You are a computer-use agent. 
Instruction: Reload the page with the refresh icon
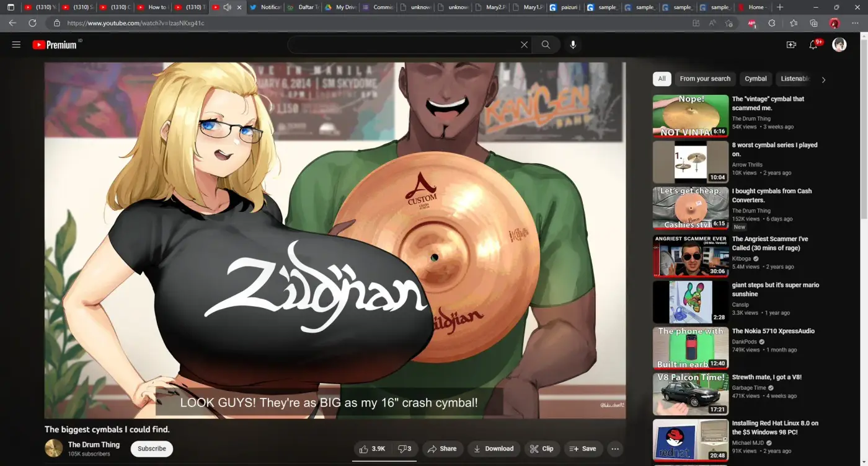point(32,23)
